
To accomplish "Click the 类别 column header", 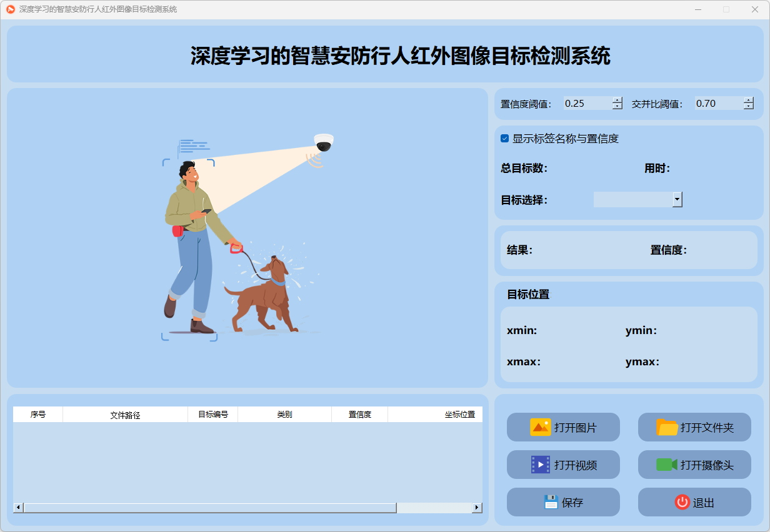I will [x=285, y=415].
